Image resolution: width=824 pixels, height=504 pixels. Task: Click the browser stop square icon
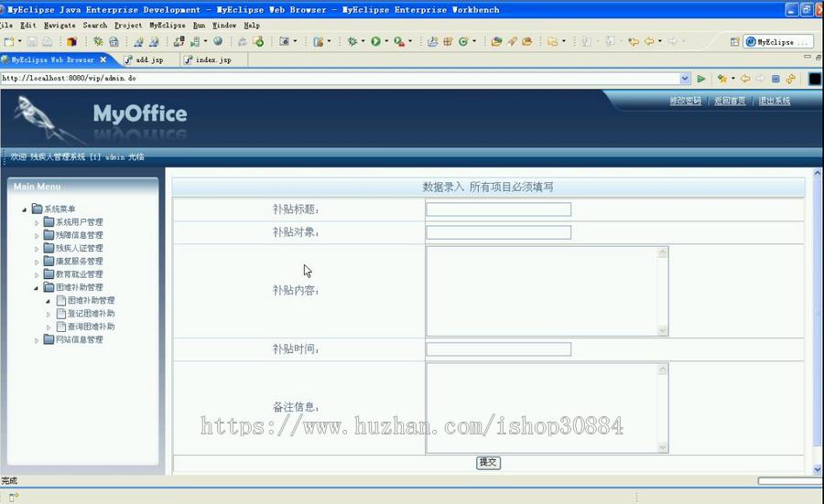(x=775, y=79)
